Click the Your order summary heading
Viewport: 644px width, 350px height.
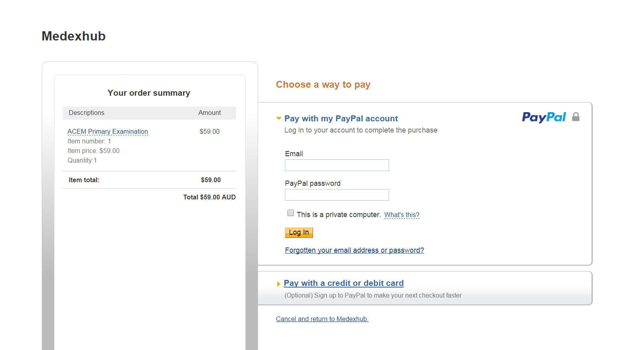pyautogui.click(x=149, y=93)
